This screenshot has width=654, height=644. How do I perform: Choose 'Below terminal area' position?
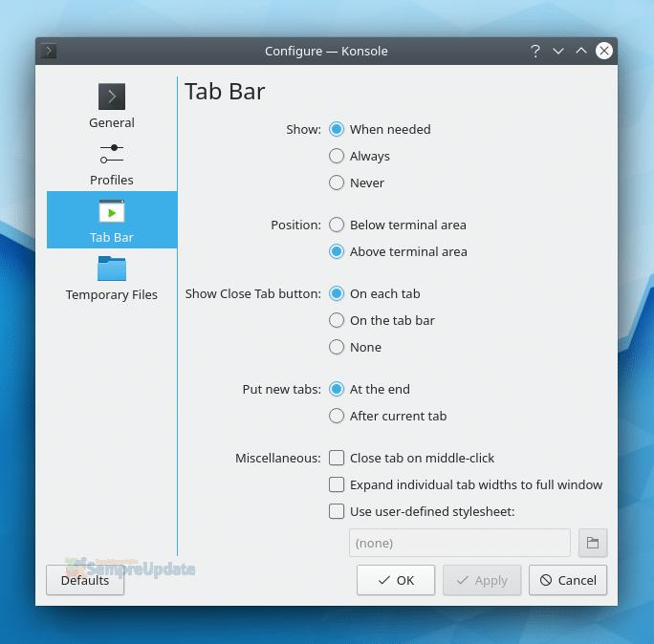[x=398, y=225]
